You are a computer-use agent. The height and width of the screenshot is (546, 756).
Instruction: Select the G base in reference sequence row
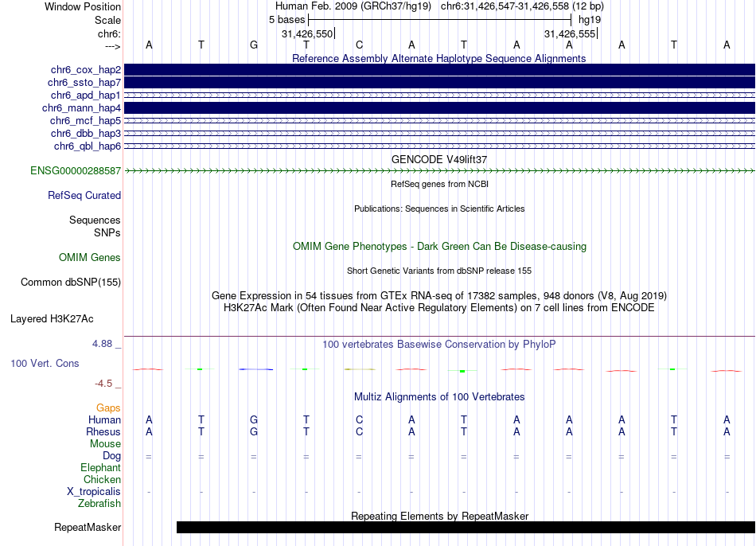tap(254, 45)
